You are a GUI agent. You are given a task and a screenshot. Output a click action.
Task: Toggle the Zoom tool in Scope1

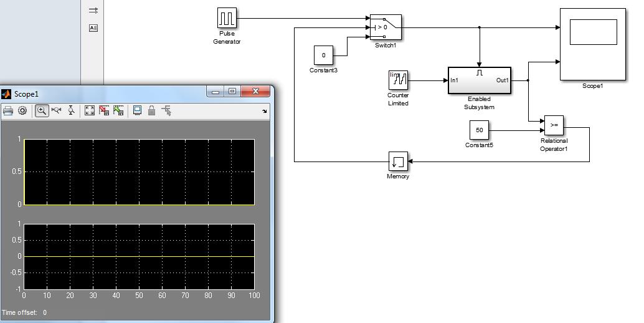(x=42, y=110)
